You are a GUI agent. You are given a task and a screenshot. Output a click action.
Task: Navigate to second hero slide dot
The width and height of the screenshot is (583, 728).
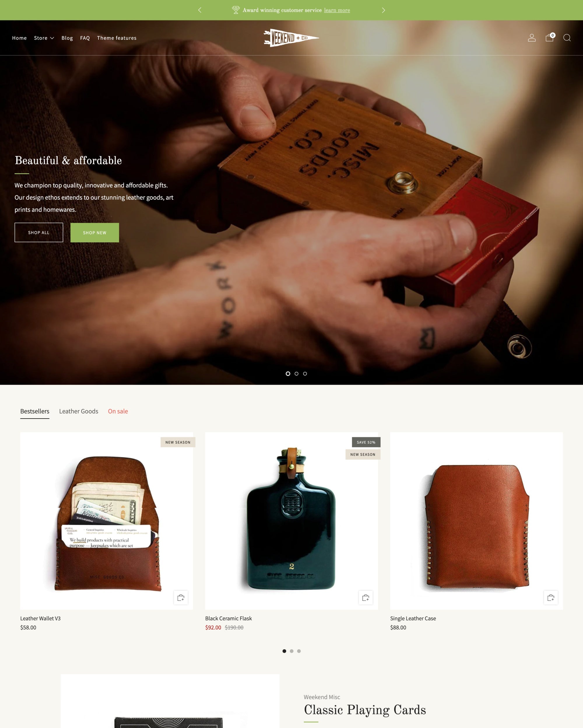click(x=296, y=373)
